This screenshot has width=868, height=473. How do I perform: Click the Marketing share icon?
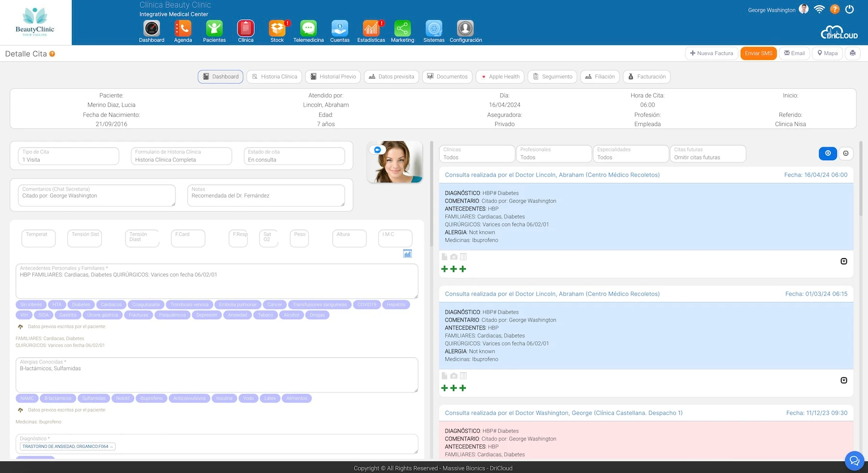click(402, 28)
